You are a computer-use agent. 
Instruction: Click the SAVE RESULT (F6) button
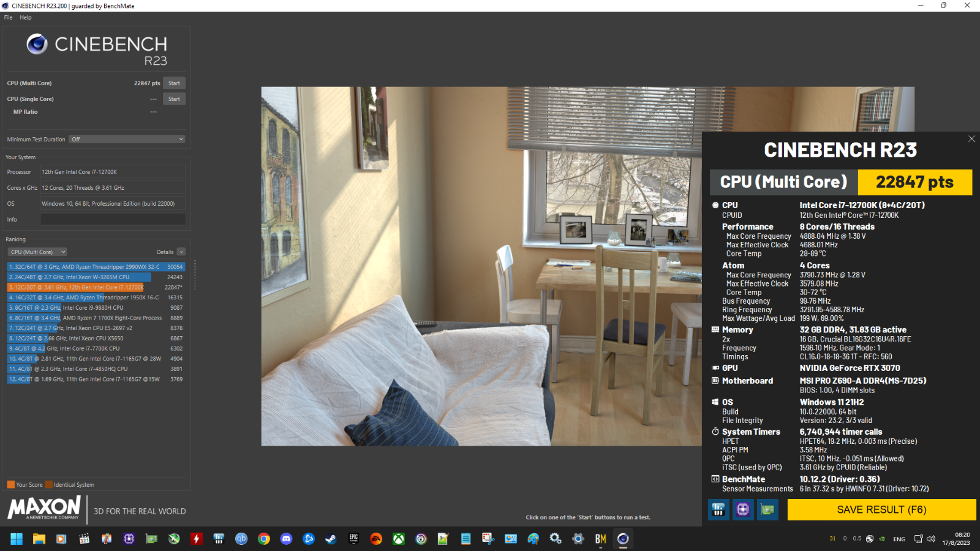[881, 509]
